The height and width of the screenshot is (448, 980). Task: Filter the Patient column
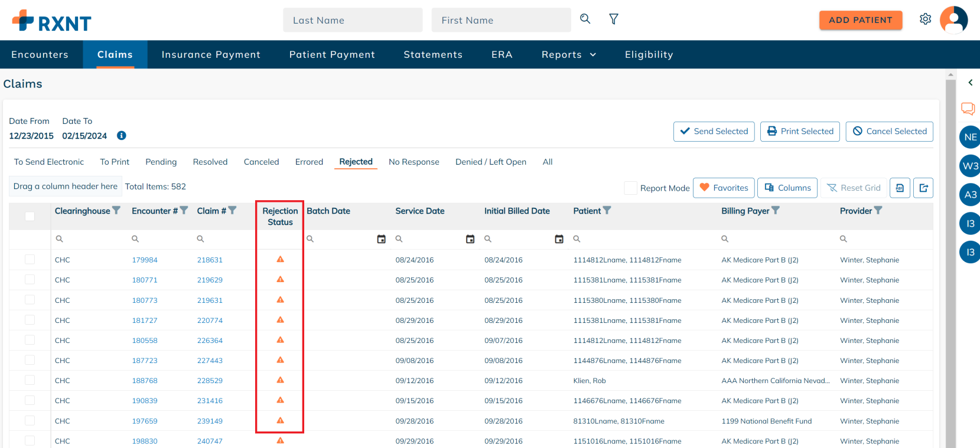click(607, 210)
